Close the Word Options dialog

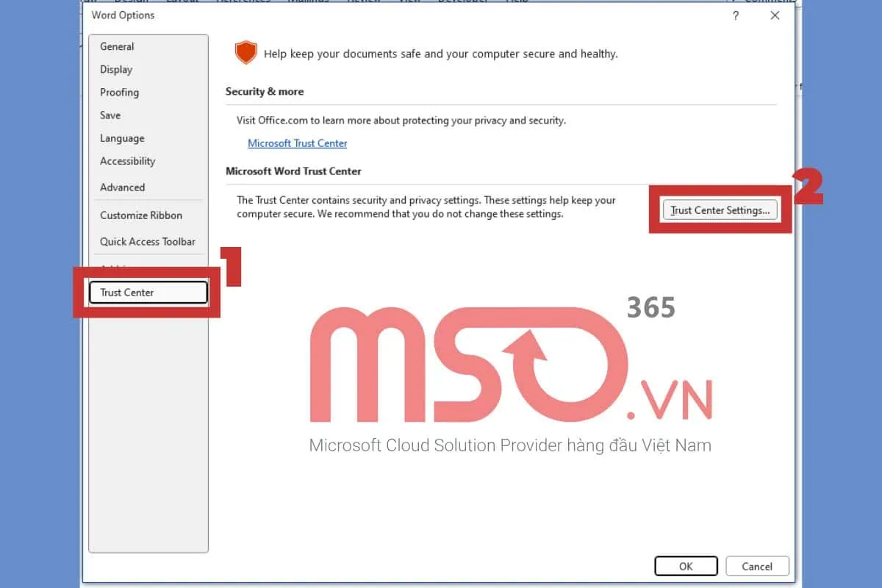(x=775, y=15)
